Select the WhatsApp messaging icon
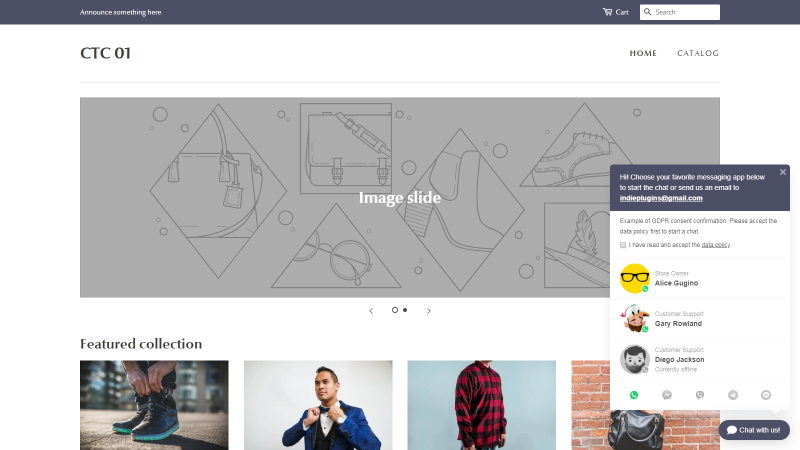 click(x=634, y=395)
